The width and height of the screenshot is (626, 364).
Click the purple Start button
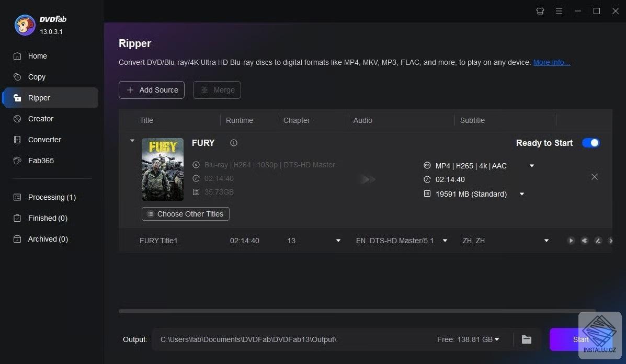point(581,339)
